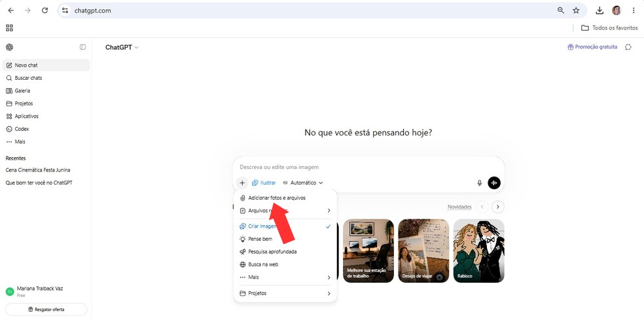
Task: Open Codex in the sidebar
Action: tap(46, 128)
